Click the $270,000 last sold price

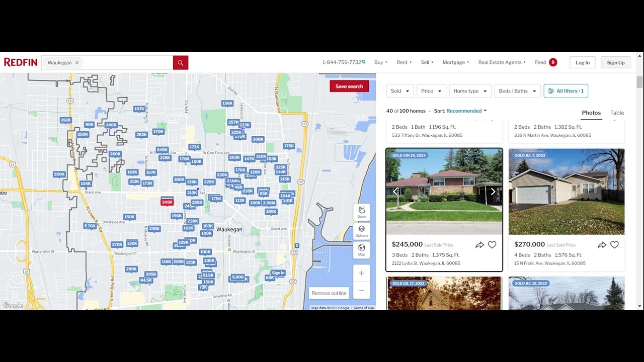(x=529, y=244)
